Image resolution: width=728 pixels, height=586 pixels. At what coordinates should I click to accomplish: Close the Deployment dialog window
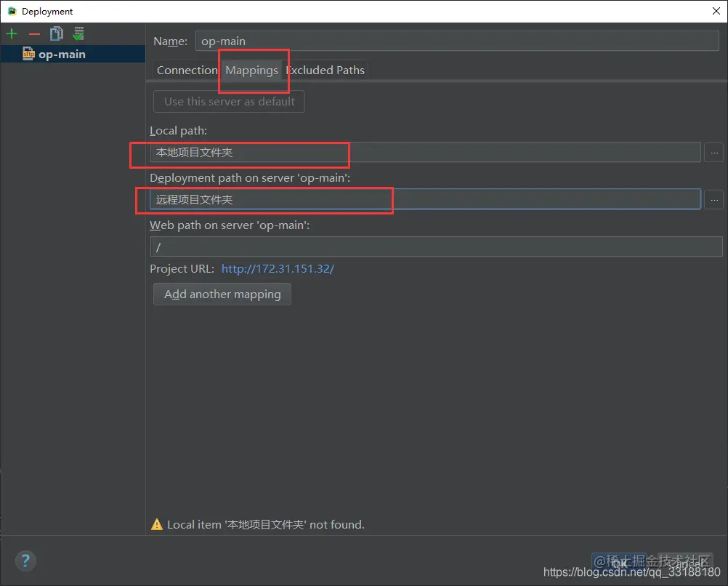tap(716, 11)
